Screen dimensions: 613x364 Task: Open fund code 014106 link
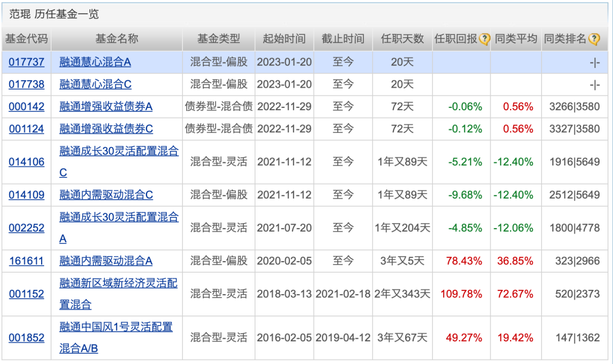click(x=26, y=162)
